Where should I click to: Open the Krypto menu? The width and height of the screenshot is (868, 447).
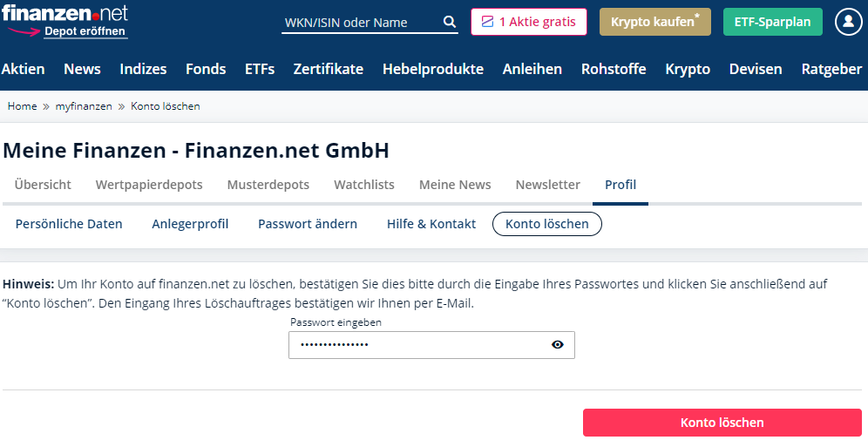[688, 69]
